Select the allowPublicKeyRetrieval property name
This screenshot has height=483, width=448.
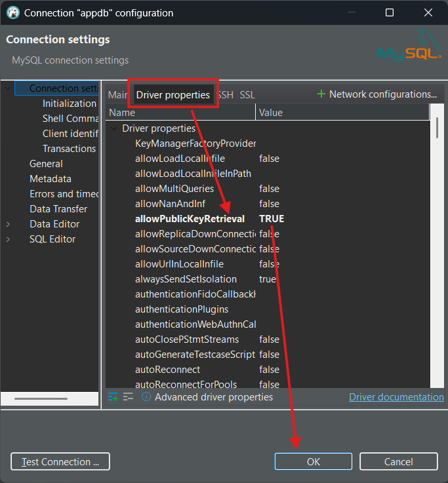(190, 219)
